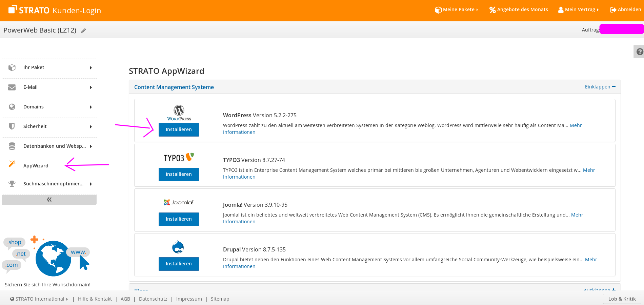Click the Drupal drop logo

(178, 247)
